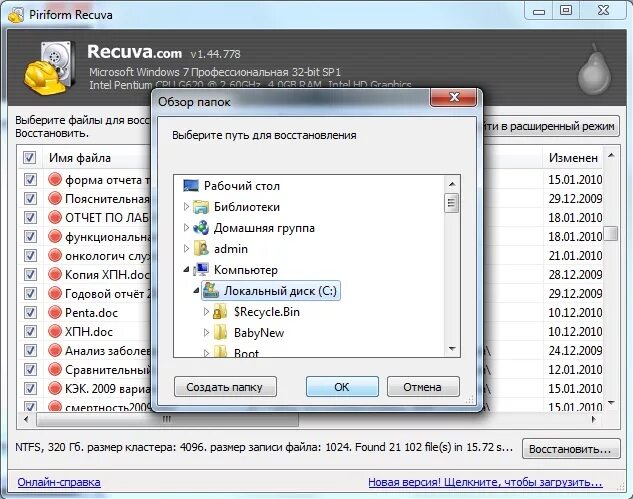
Task: Expand the Библиотеки tree node
Action: [186, 207]
